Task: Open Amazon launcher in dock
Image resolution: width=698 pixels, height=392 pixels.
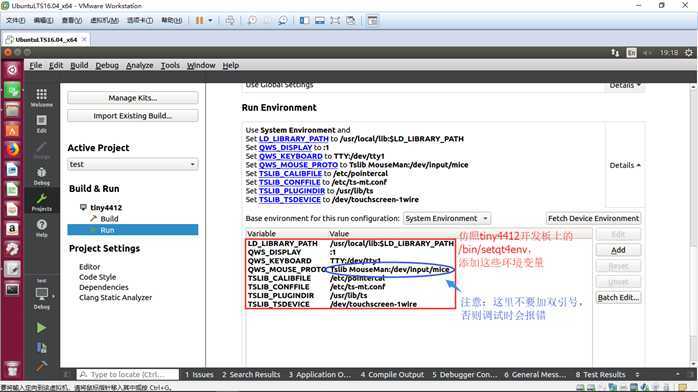Action: [x=12, y=229]
